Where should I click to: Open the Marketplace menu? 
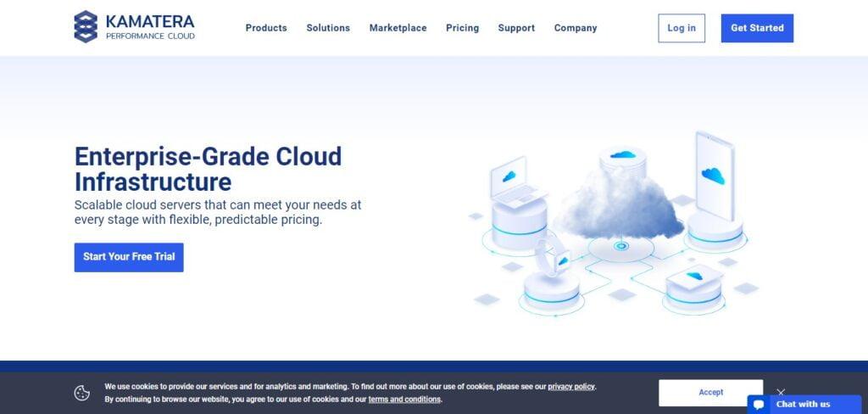pos(398,28)
